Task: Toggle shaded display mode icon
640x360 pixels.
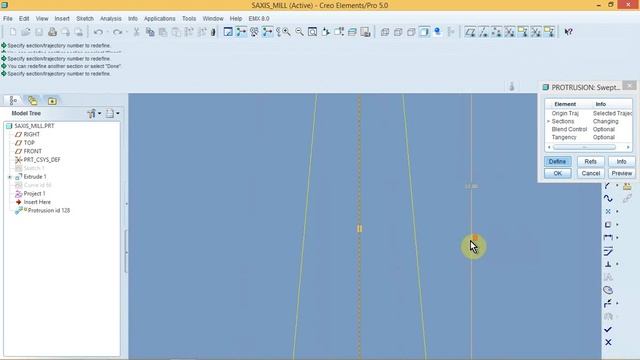Action: point(424,32)
